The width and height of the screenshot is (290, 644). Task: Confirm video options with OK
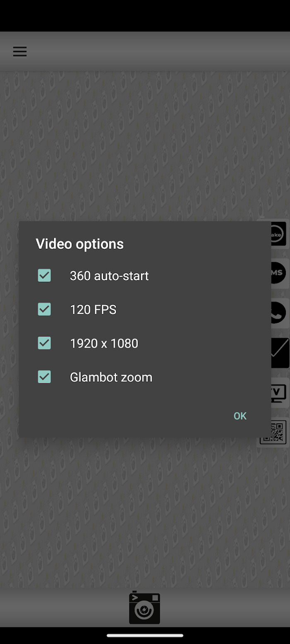[240, 416]
